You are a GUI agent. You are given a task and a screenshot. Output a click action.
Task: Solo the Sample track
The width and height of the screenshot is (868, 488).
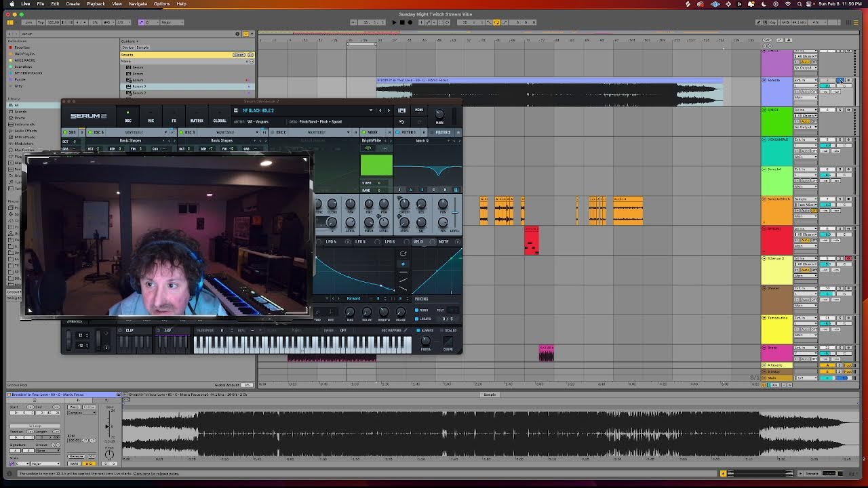pos(840,81)
